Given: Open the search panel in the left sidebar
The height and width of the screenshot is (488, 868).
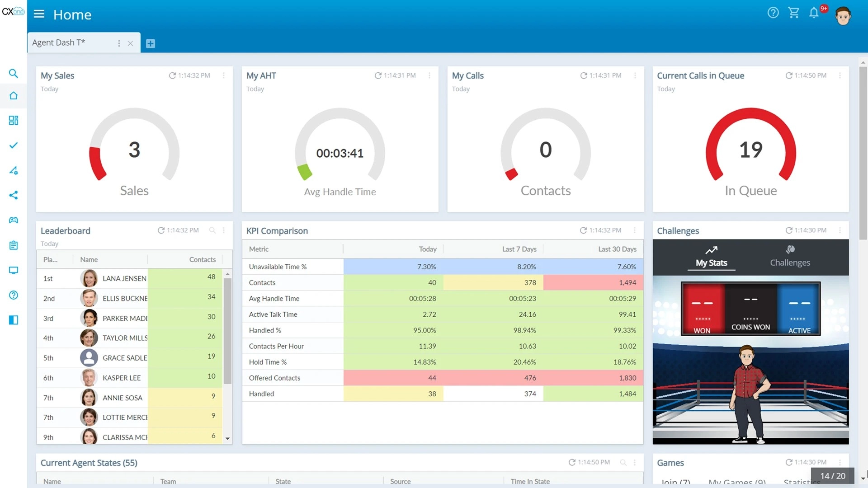Looking at the screenshot, I should pos(14,73).
